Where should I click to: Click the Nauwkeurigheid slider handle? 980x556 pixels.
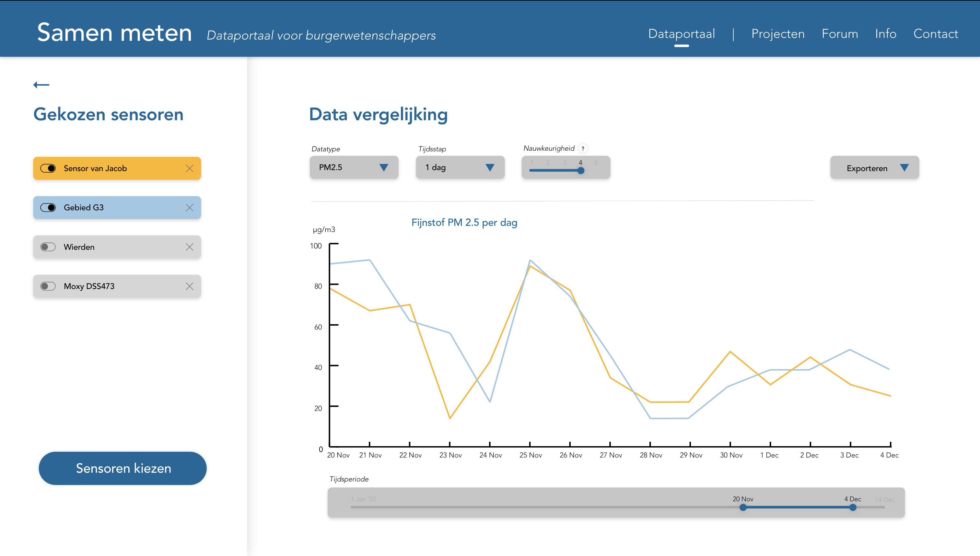coord(580,171)
